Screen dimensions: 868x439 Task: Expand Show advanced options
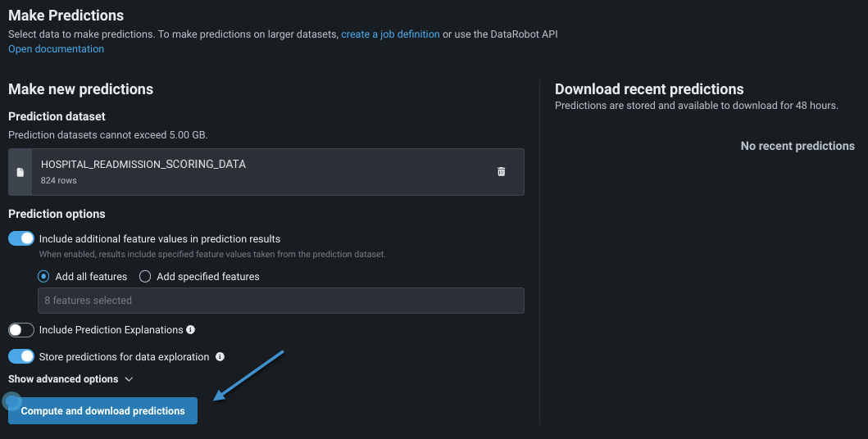point(63,379)
